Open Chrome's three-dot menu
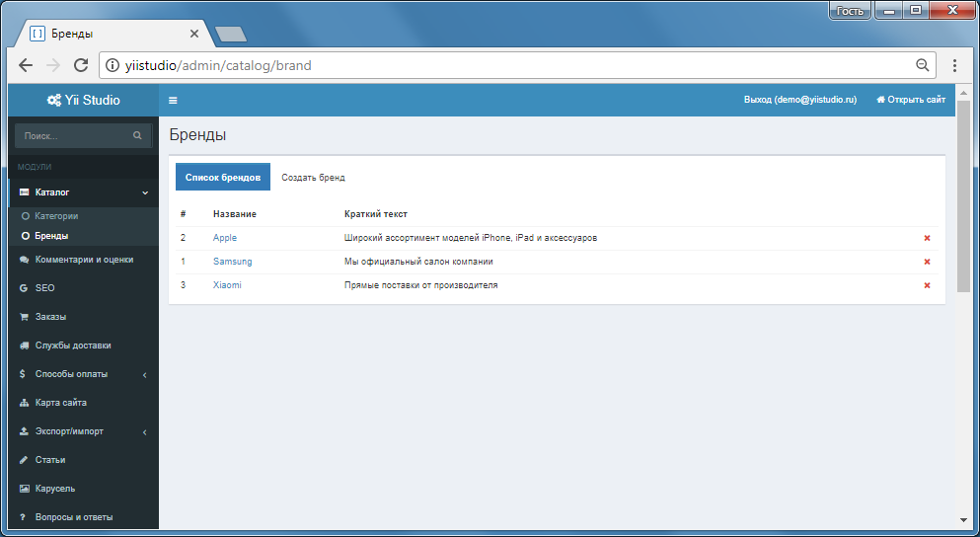 [954, 65]
